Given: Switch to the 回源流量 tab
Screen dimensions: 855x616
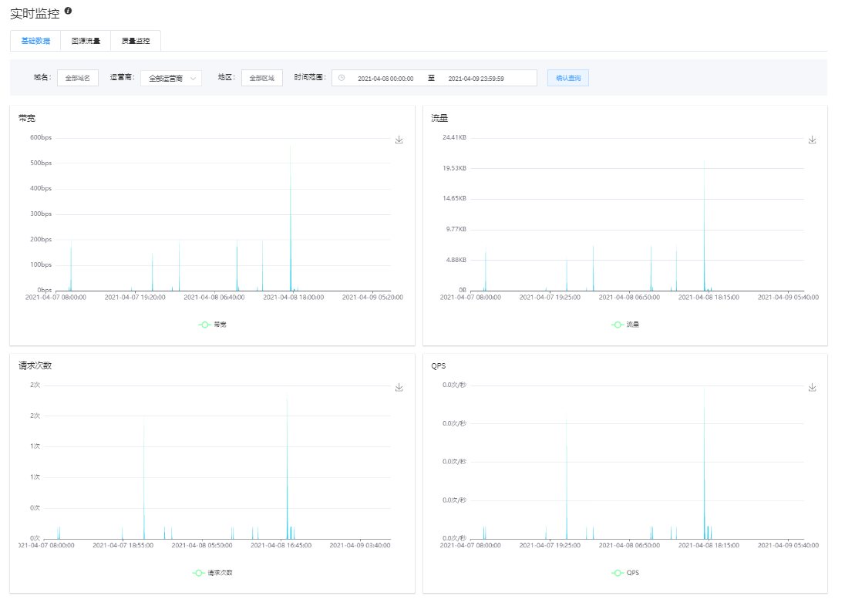Looking at the screenshot, I should pos(86,41).
